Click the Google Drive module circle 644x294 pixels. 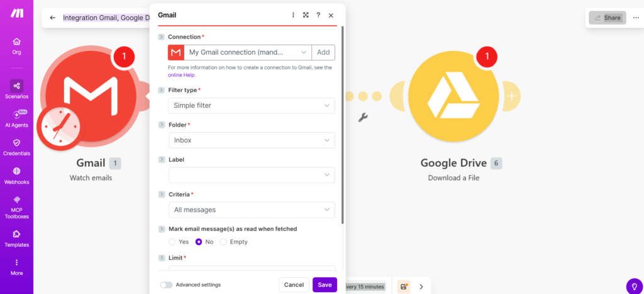(x=453, y=96)
